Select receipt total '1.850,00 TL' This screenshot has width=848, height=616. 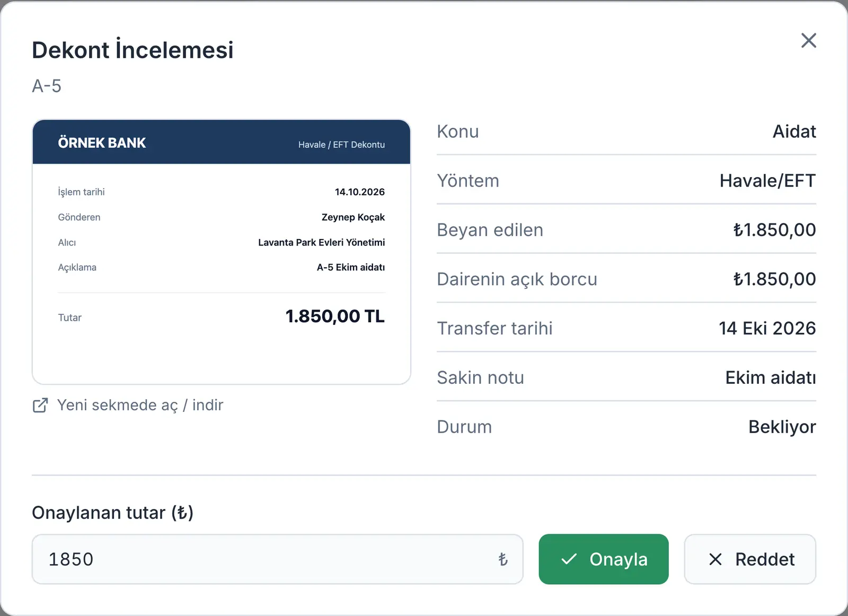tap(335, 316)
